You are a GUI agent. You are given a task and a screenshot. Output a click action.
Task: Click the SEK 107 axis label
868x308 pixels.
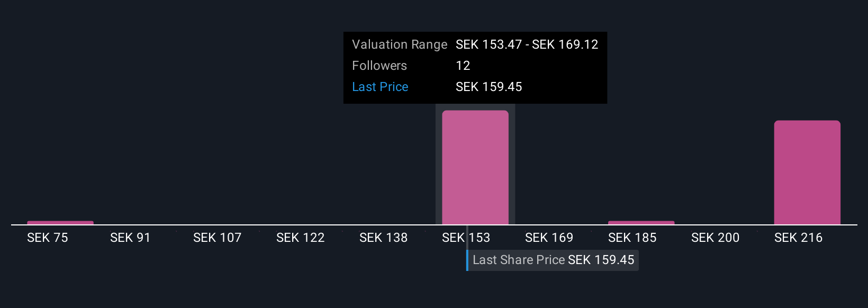217,238
